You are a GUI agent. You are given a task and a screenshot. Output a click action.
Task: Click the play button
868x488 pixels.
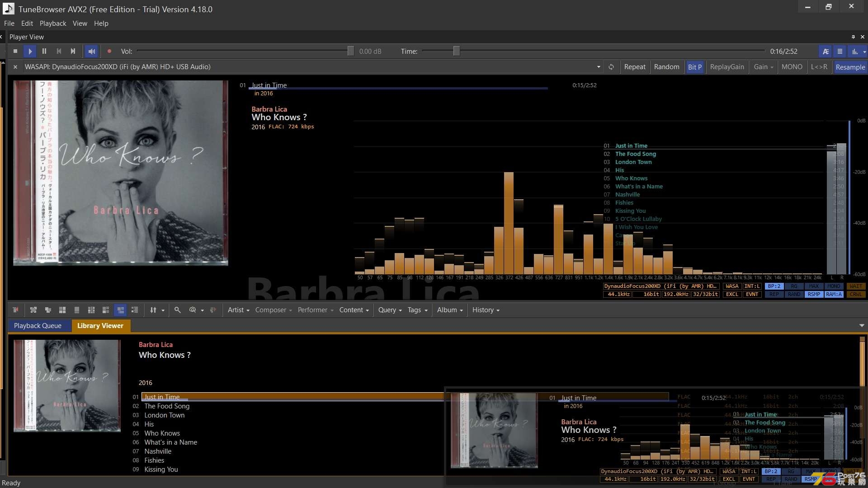[30, 52]
